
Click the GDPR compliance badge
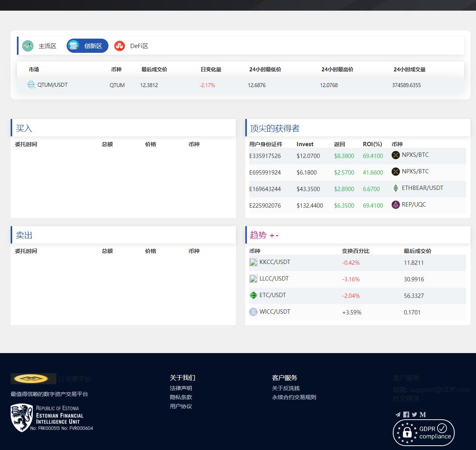(x=424, y=433)
